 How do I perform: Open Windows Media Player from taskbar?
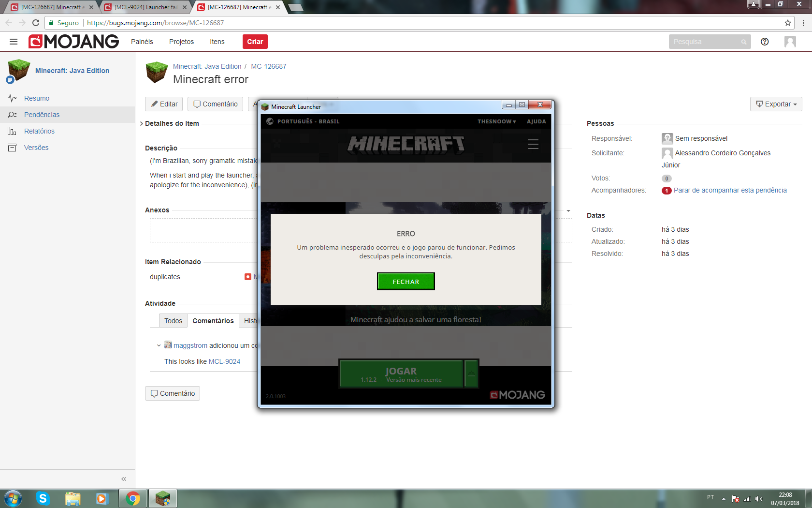pos(102,498)
